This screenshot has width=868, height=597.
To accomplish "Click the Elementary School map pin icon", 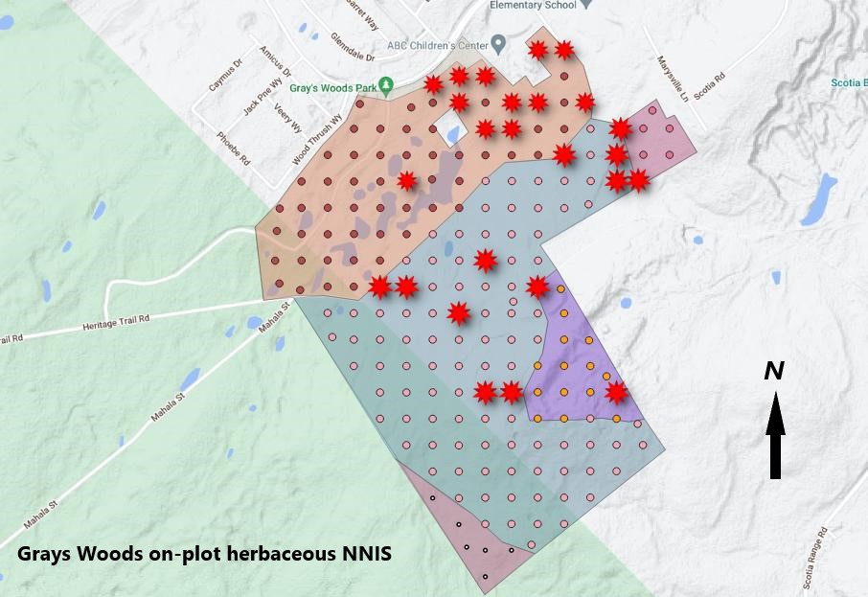I will 586,5.
